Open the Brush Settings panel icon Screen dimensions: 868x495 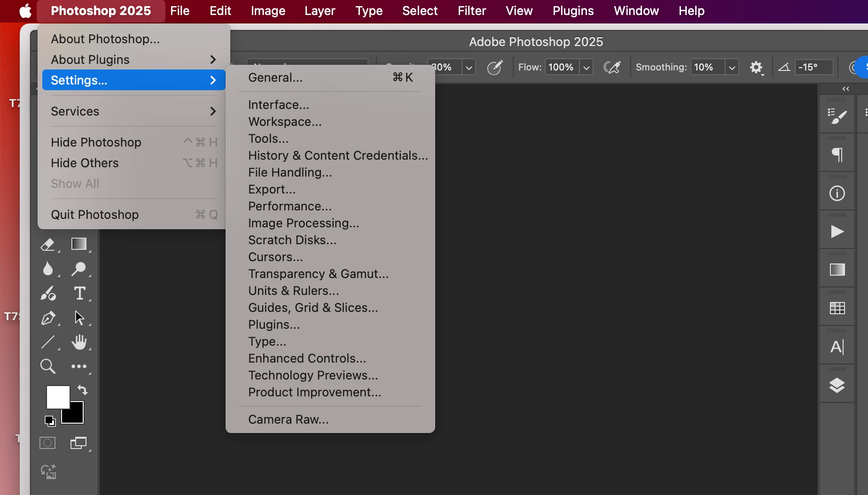837,116
